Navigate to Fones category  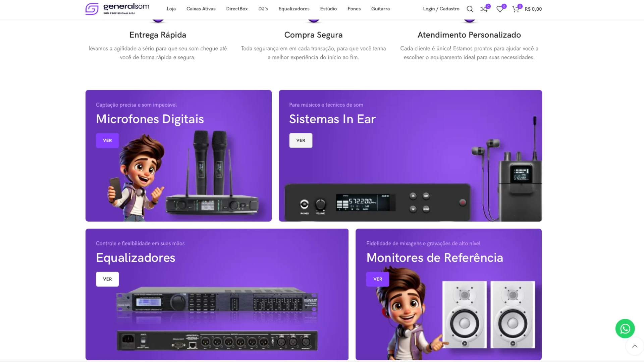(x=354, y=9)
